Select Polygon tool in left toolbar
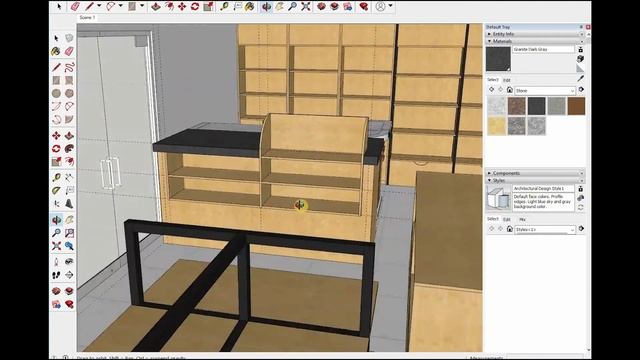The height and width of the screenshot is (360, 640). [x=69, y=93]
